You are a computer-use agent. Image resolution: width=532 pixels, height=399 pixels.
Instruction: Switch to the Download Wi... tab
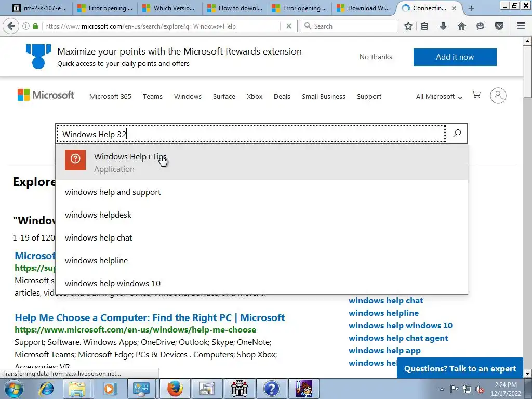[363, 8]
